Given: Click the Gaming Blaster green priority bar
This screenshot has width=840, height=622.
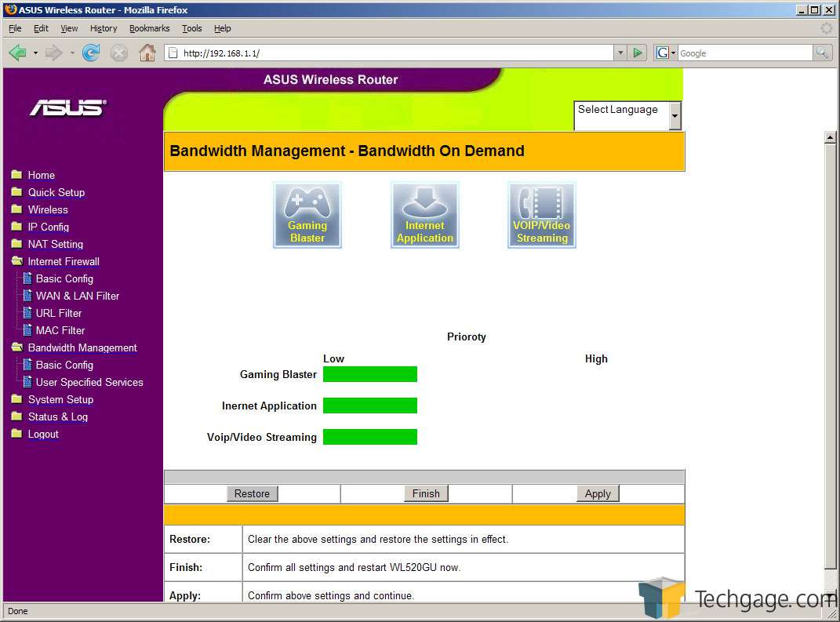Looking at the screenshot, I should tap(370, 374).
